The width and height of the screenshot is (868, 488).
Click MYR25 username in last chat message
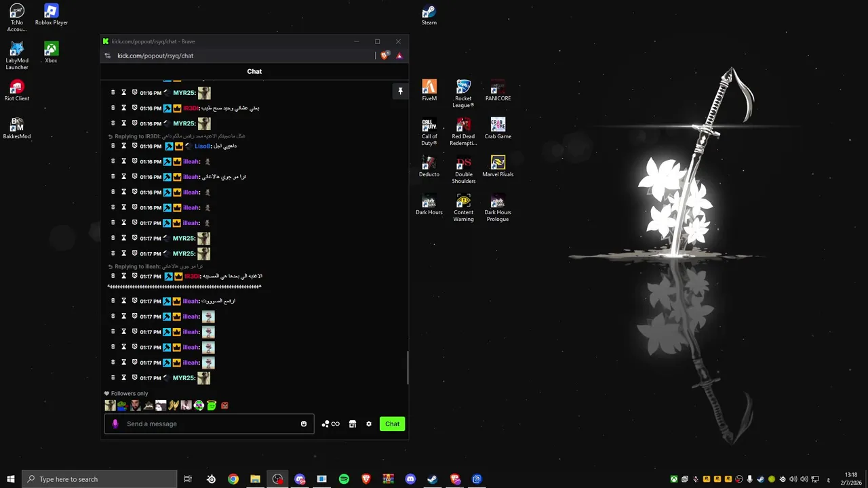(x=184, y=378)
